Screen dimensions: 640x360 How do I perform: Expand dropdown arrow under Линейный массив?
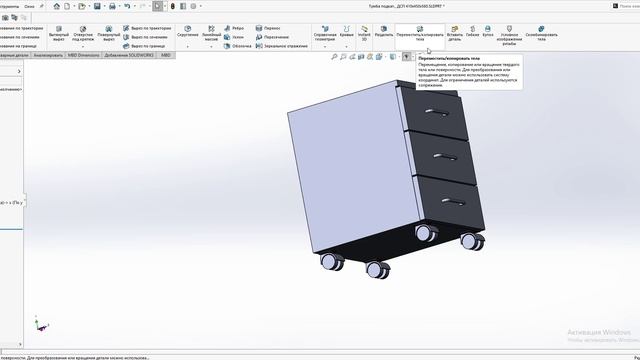pos(211,47)
